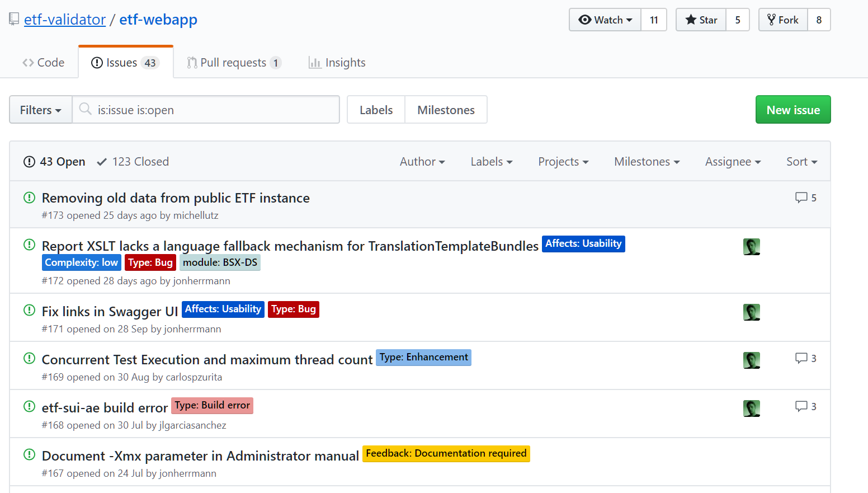Open issue Concurrent Test Execution and maximum thread count
This screenshot has width=868, height=493.
[207, 360]
